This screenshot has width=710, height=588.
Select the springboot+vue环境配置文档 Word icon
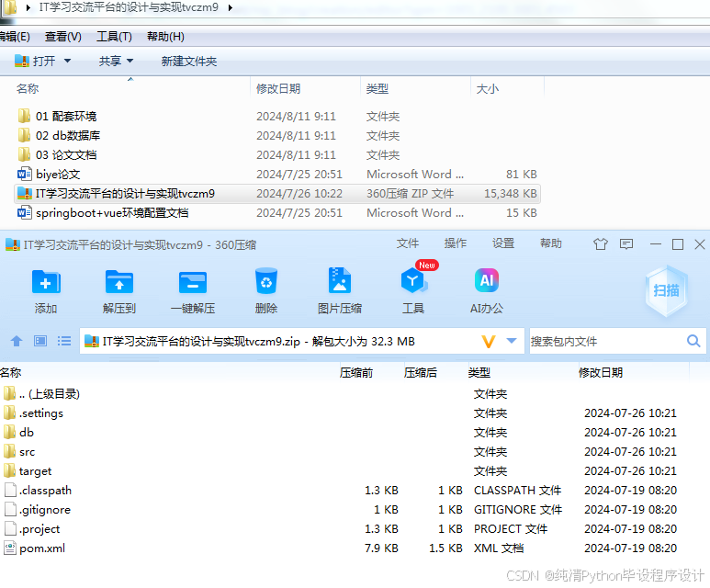[x=25, y=212]
